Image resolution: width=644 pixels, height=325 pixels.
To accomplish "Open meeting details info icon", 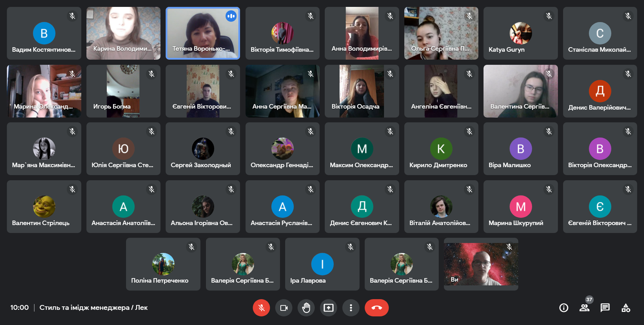I will pos(564,308).
